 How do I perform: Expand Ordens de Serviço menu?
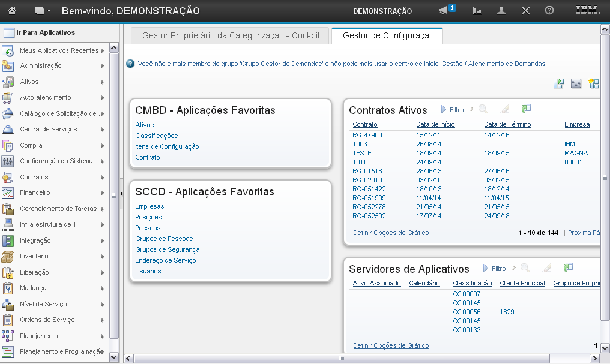(x=47, y=320)
